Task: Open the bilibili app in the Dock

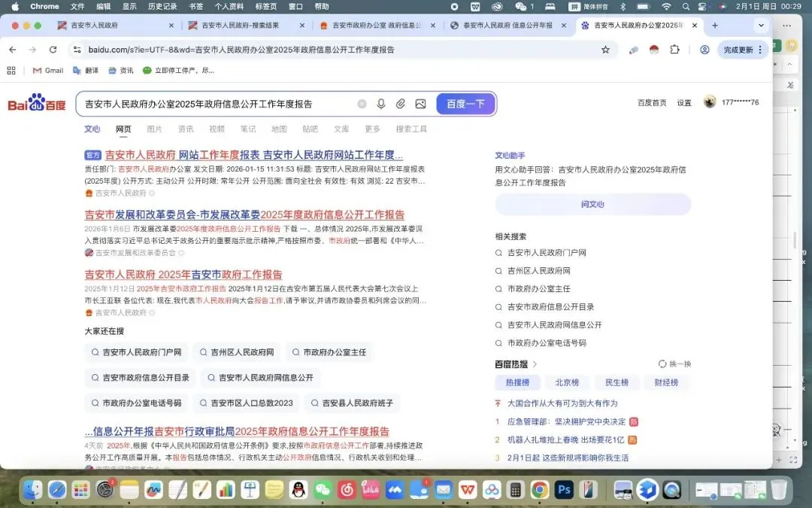Action: pyautogui.click(x=371, y=489)
